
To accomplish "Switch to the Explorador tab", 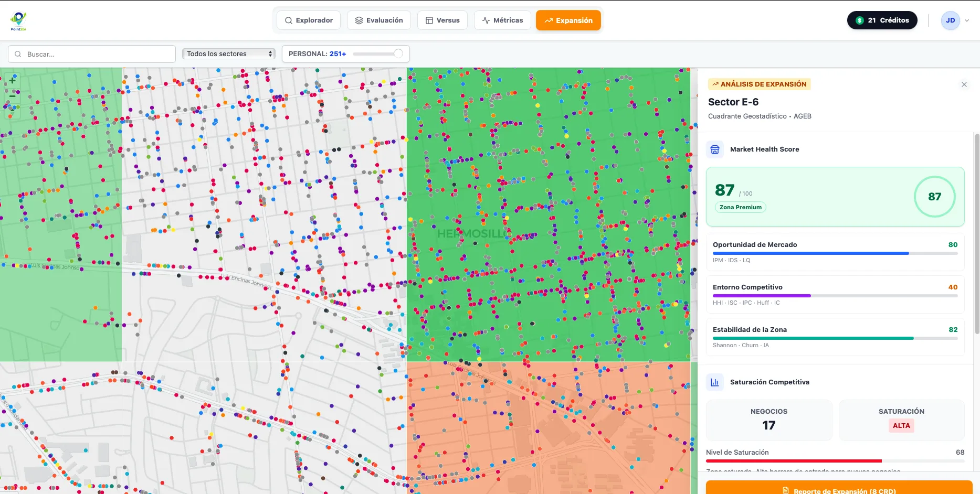I will pos(309,20).
